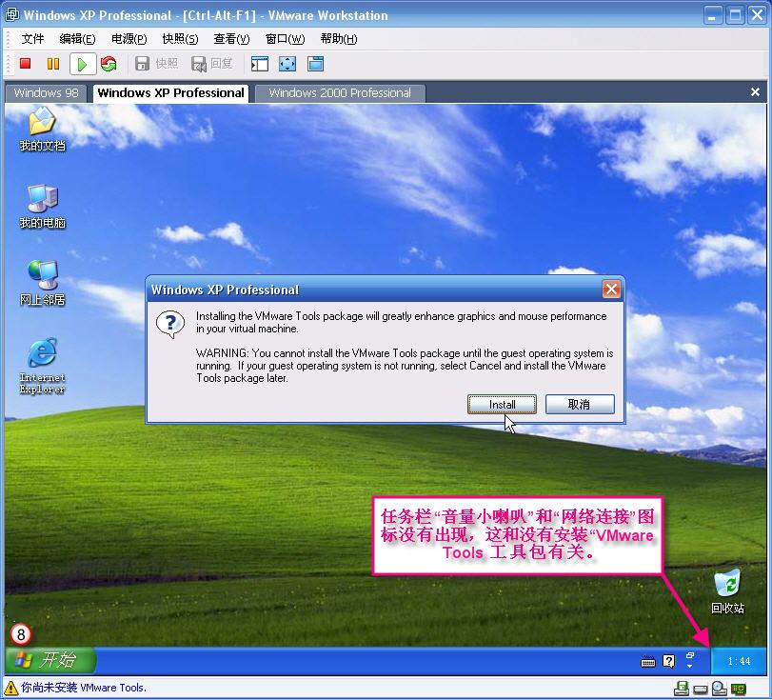This screenshot has width=772, height=700.
Task: Click the warning icon in status bar
Action: click(10, 688)
